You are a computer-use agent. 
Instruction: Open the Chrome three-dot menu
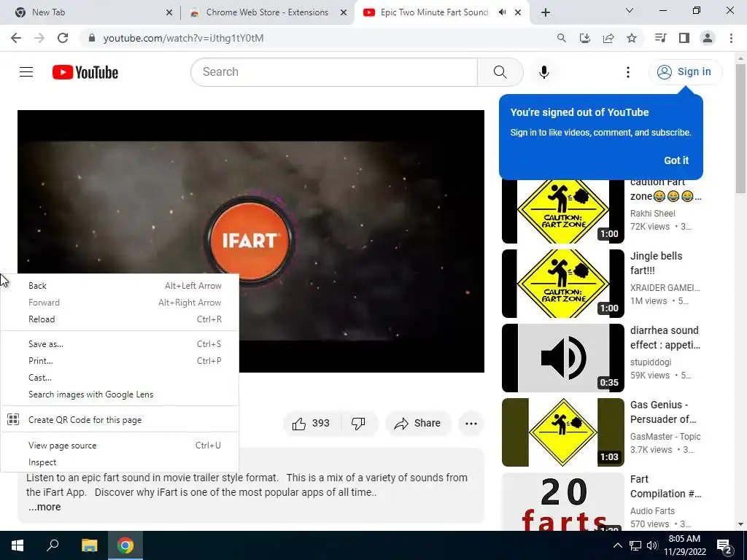click(731, 38)
